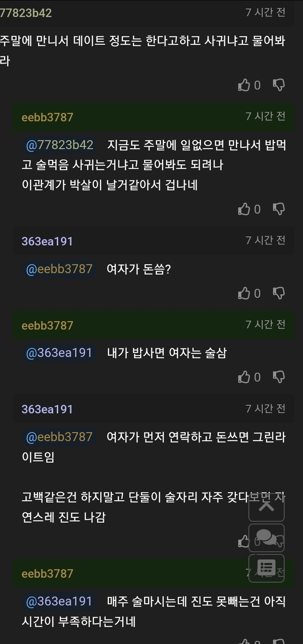Upvote the '내가 밥사면 여자는 술삼' reply
This screenshot has width=303, height=644.
(x=244, y=377)
